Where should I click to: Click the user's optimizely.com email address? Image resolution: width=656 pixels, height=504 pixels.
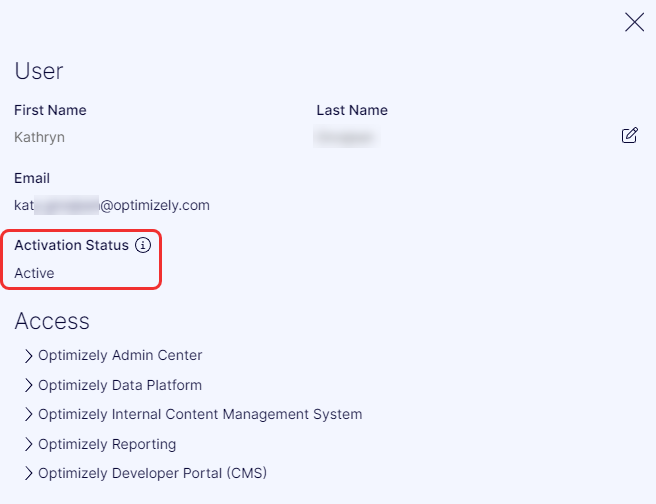(112, 205)
